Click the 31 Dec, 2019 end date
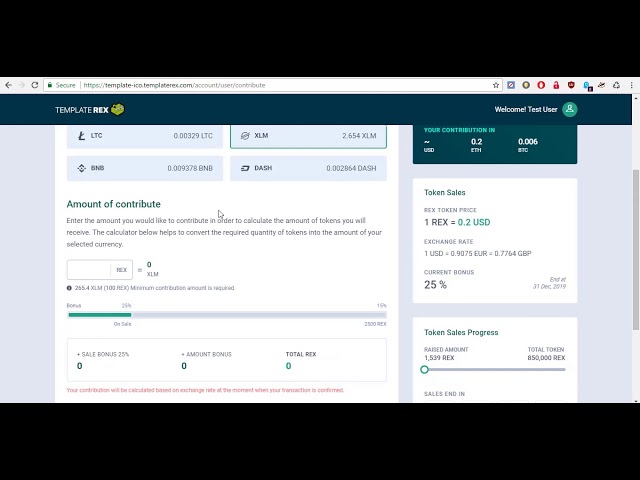 coord(549,287)
